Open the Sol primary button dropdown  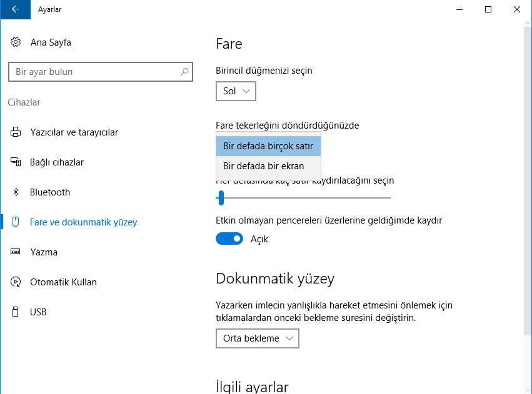(x=236, y=91)
